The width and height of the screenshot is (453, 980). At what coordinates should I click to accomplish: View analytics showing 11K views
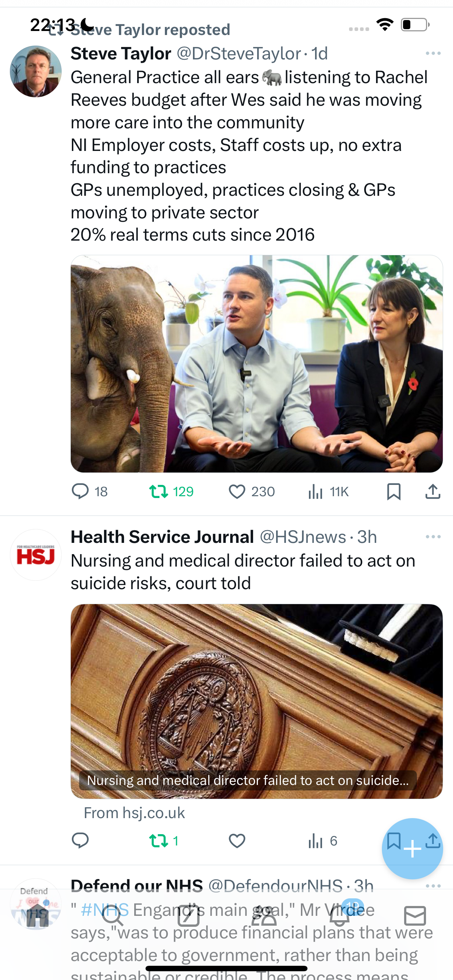tap(328, 491)
